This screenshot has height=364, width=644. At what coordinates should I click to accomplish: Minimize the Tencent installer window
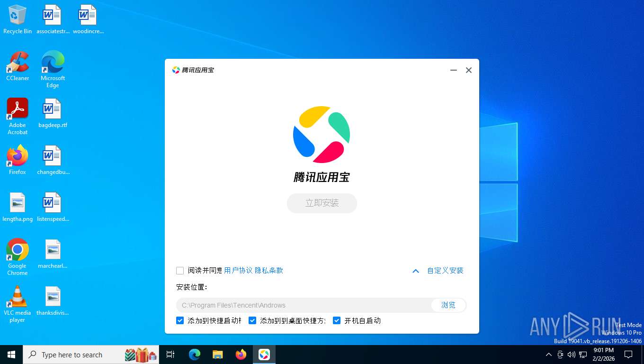[454, 70]
